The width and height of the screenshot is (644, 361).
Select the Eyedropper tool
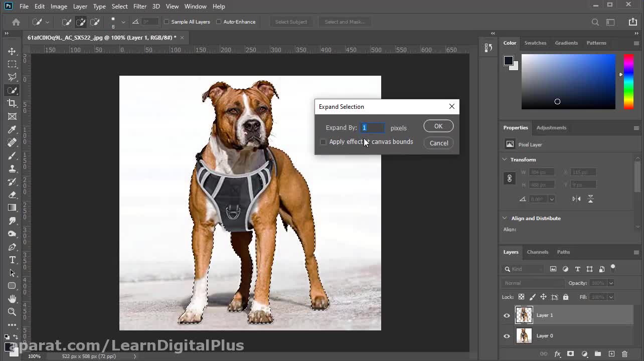pos(12,129)
